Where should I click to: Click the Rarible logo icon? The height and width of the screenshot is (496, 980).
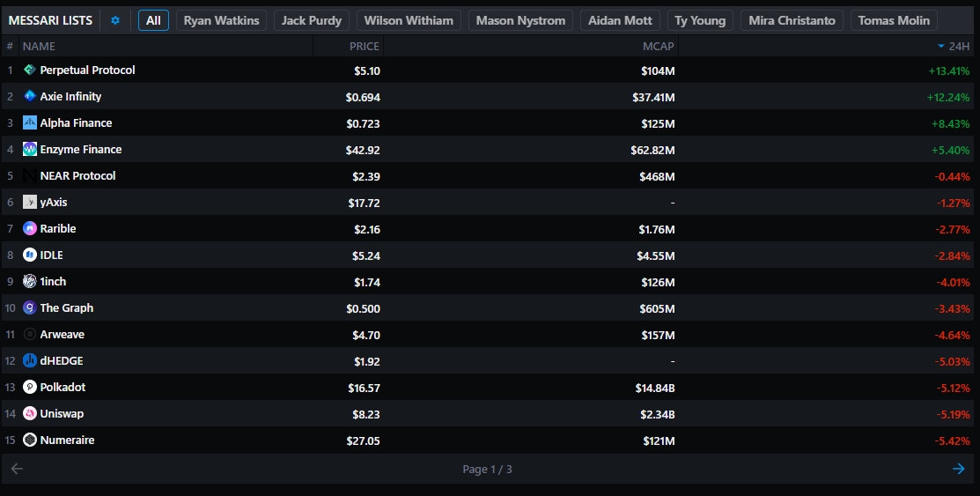click(29, 228)
